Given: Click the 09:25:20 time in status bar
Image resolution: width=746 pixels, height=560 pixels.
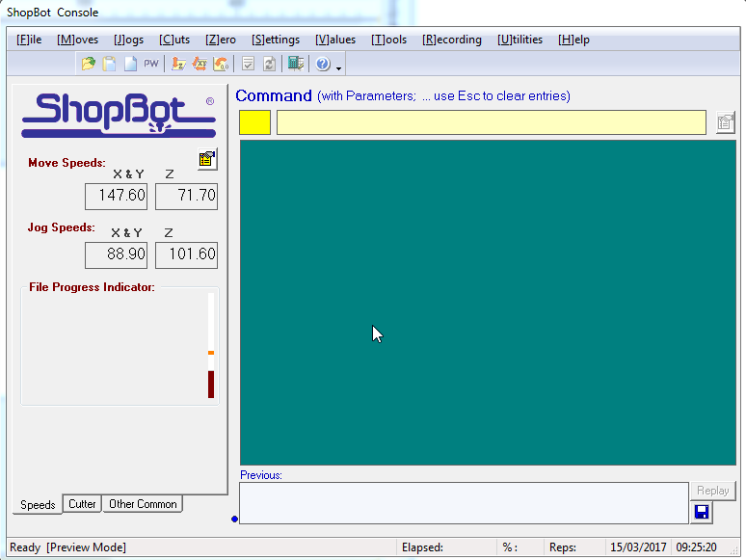Looking at the screenshot, I should coord(696,547).
